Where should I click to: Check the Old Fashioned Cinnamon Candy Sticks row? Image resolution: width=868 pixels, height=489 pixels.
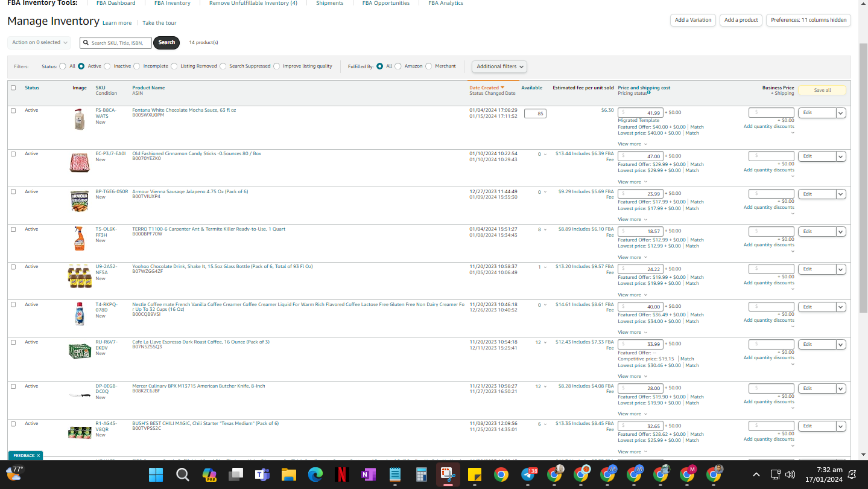[13, 154]
